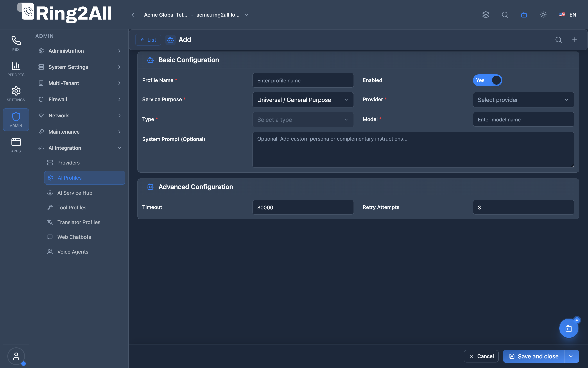Open the Service Purpose dropdown
This screenshot has height=368, width=588.
click(x=303, y=100)
